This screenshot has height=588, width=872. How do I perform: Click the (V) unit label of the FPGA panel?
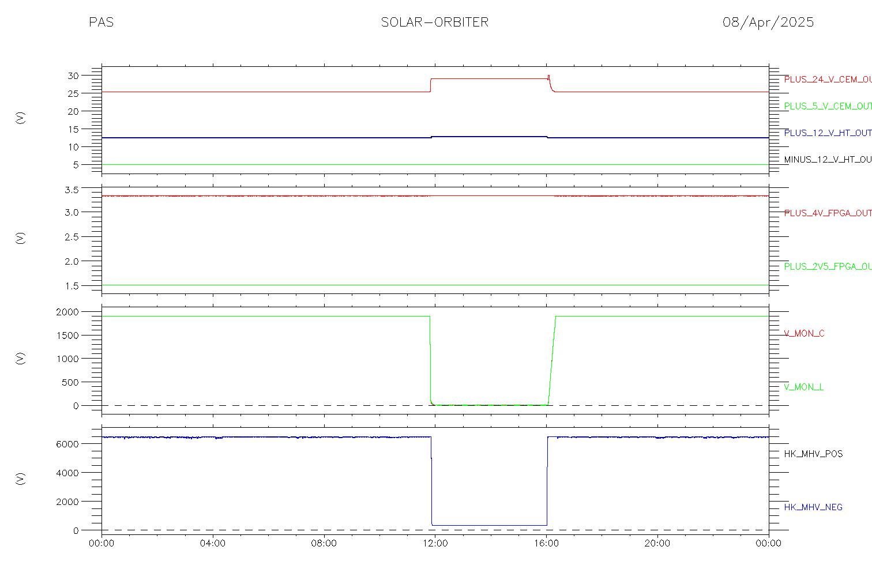click(21, 238)
